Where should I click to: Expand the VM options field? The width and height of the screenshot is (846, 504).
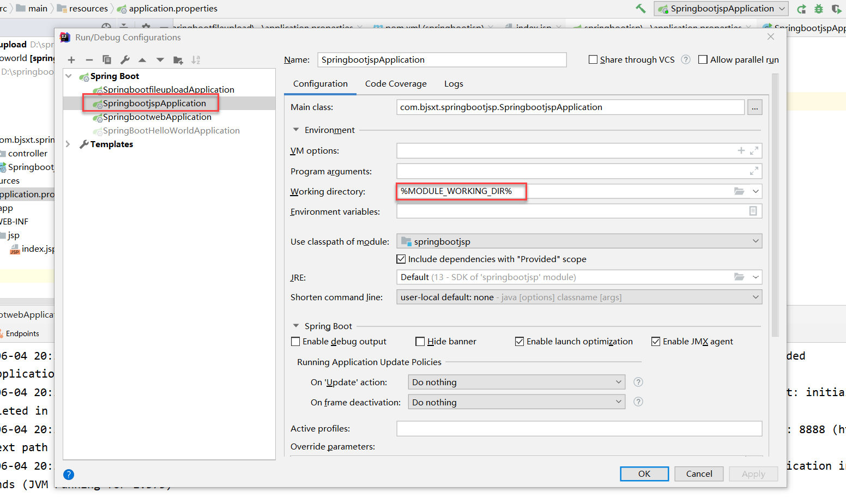click(754, 150)
